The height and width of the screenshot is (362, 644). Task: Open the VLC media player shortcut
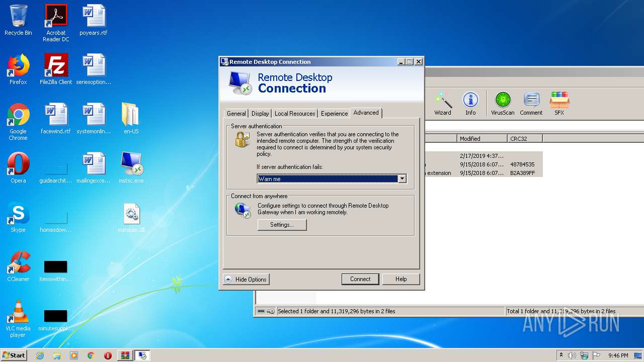point(18,319)
